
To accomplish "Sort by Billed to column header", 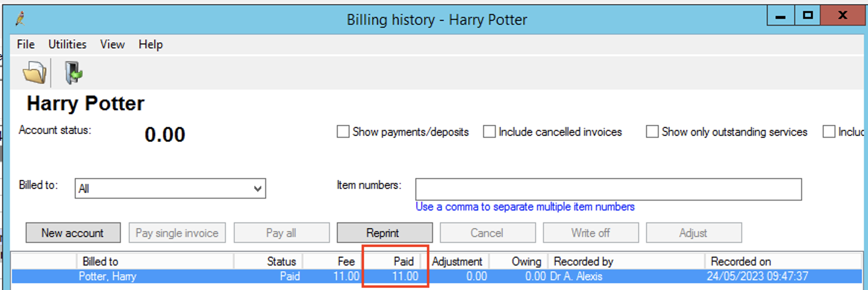I will [x=155, y=261].
